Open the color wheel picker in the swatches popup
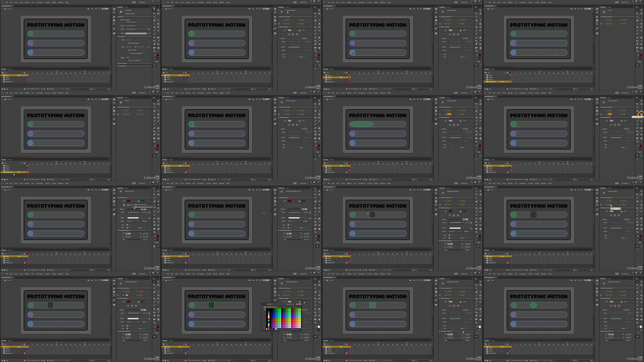The height and width of the screenshot is (362, 644). [x=300, y=304]
